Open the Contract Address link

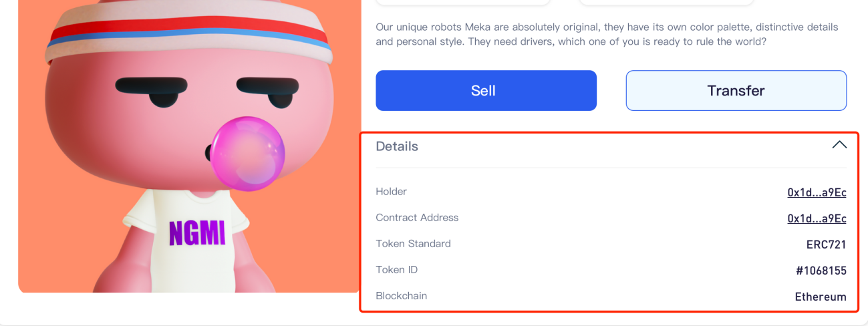tap(817, 218)
